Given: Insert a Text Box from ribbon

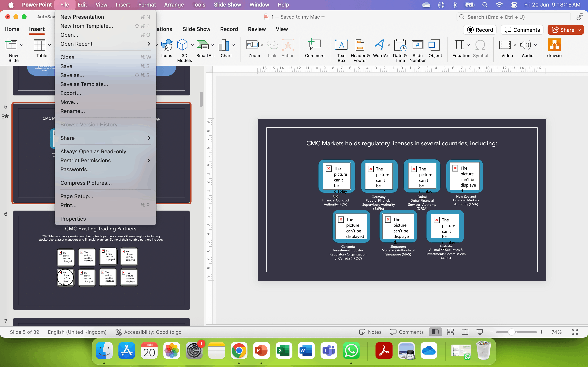Looking at the screenshot, I should 341,50.
